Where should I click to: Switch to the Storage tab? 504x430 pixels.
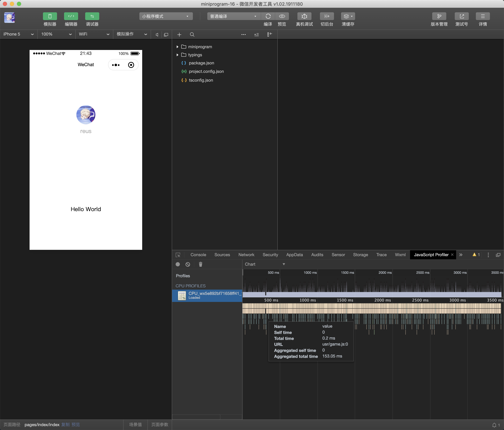point(360,255)
